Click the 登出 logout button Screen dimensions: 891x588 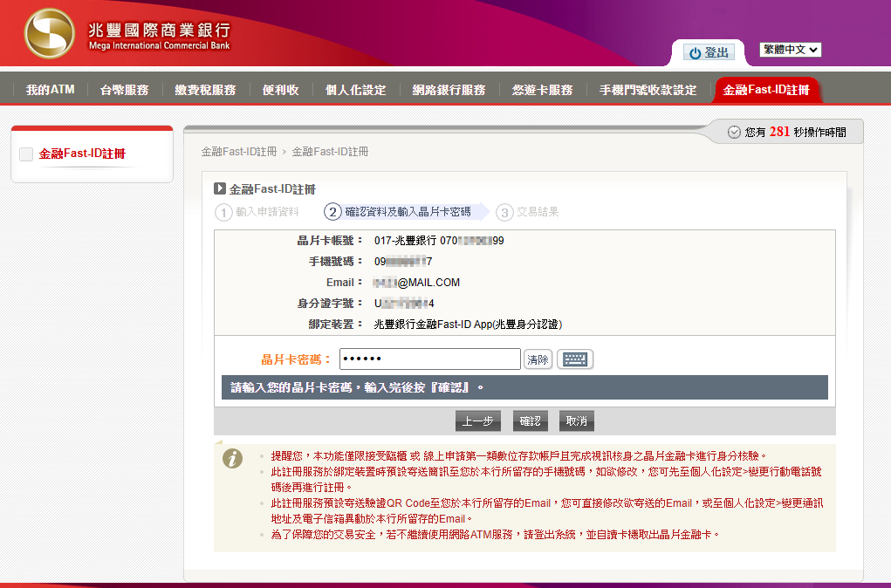coord(709,52)
